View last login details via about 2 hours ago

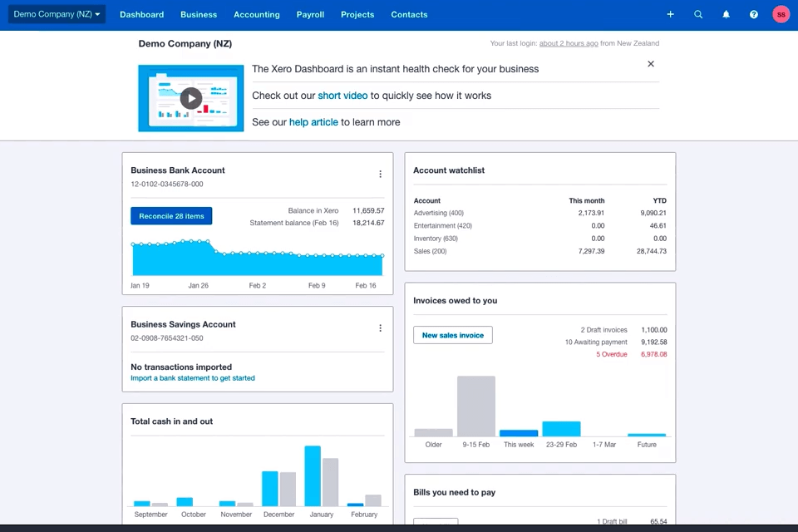tap(569, 42)
